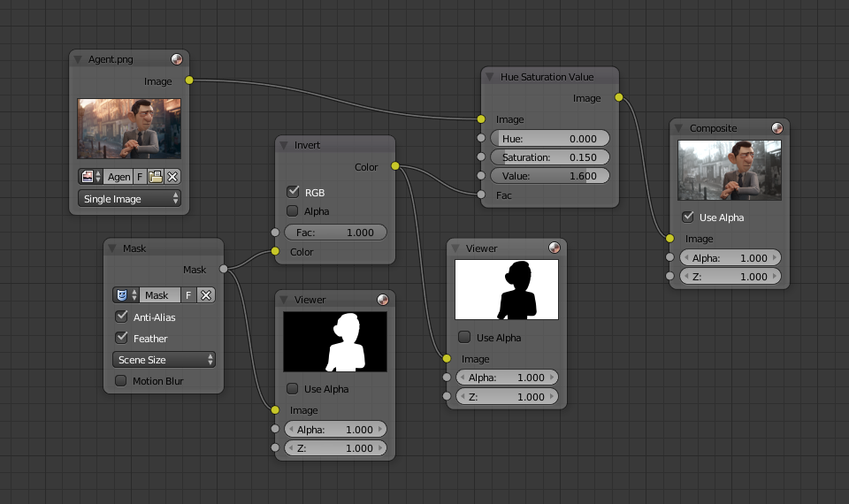
Task: Enable Motion Blur in the Mask node
Action: 121,380
